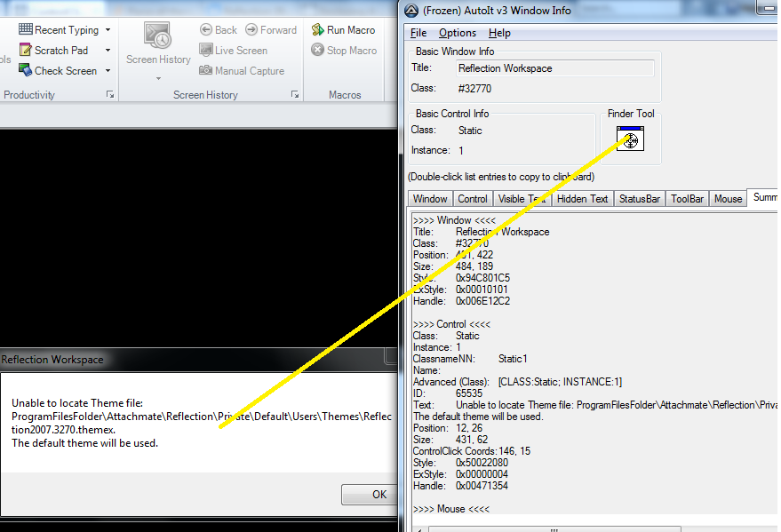Switch to the Control tab
This screenshot has height=532, width=781.
(473, 199)
